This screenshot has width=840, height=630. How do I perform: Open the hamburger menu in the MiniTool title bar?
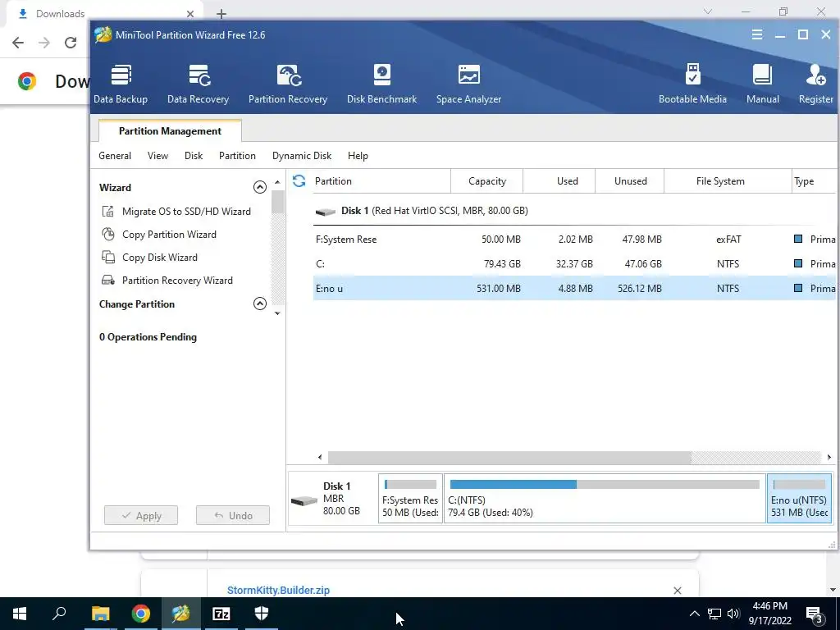(757, 34)
